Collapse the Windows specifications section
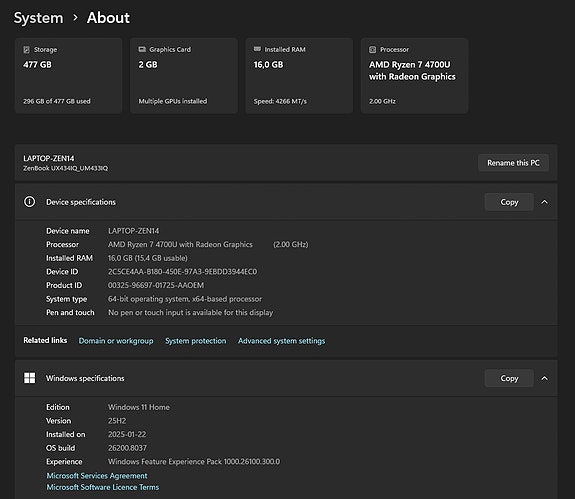Screen dimensions: 575x499 pyautogui.click(x=545, y=378)
